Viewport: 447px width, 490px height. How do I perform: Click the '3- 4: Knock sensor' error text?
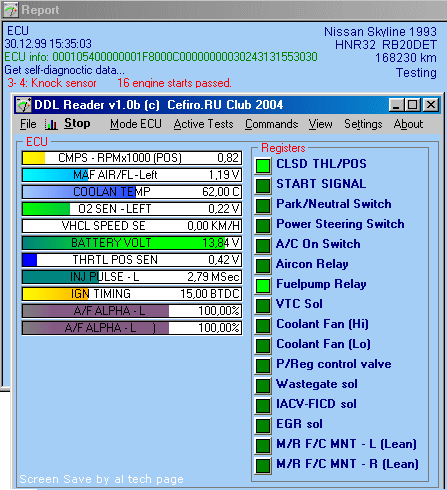[x=52, y=83]
